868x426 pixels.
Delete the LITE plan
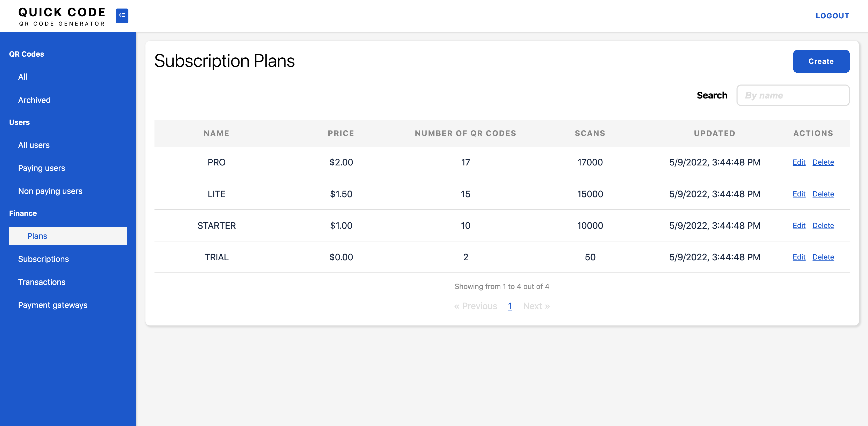pyautogui.click(x=823, y=194)
